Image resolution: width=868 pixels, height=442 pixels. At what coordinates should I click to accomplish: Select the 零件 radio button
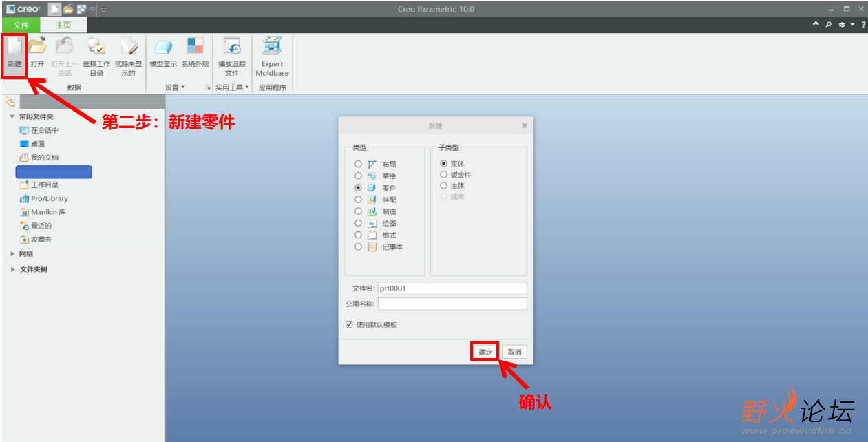click(x=358, y=187)
